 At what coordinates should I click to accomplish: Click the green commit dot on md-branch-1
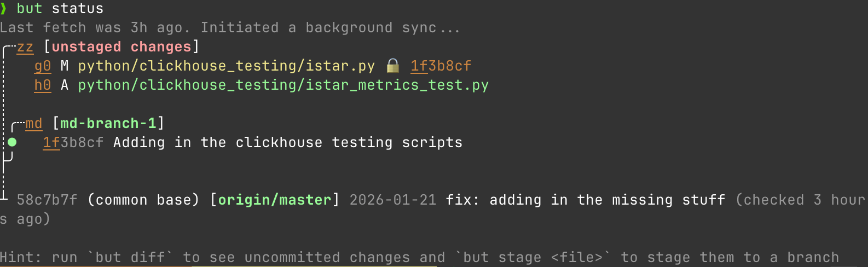[12, 142]
